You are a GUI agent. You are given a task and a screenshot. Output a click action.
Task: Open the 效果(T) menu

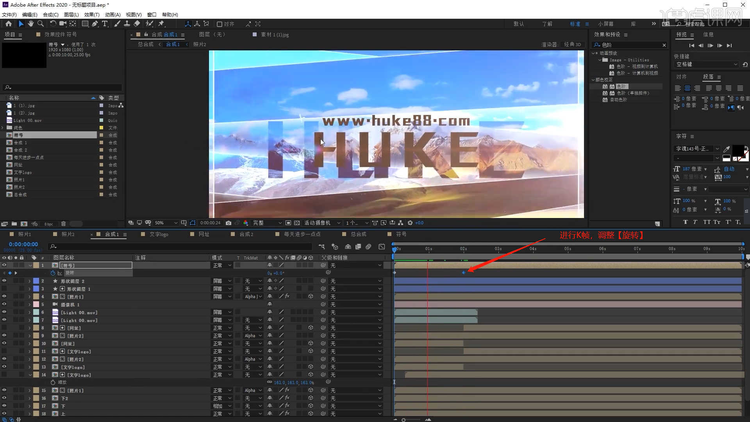[91, 15]
